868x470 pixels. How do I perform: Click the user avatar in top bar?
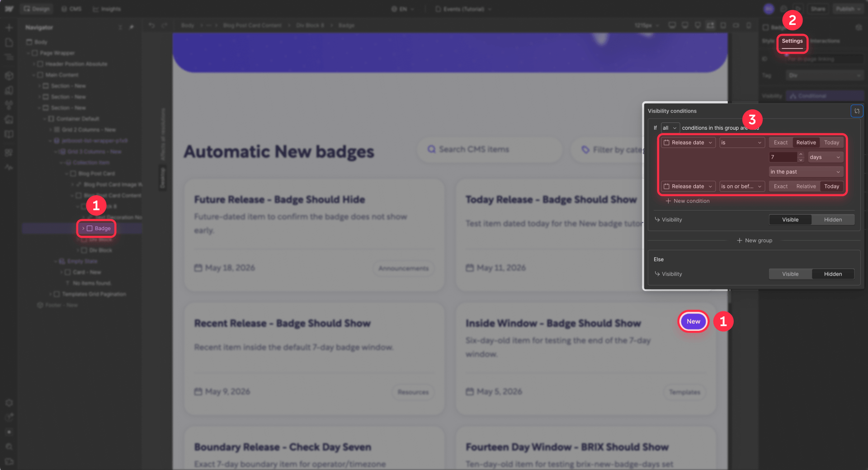pos(769,9)
